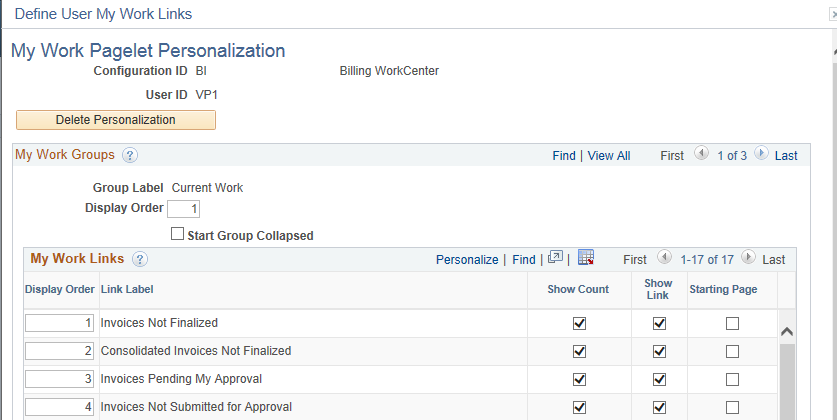Image resolution: width=837 pixels, height=420 pixels.
Task: Uncheck Show Count for Invoices Not Submitted for Approval
Action: click(579, 408)
